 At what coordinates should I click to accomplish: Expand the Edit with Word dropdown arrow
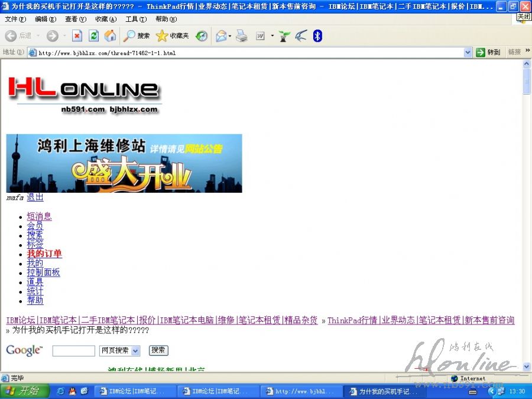[x=272, y=36]
